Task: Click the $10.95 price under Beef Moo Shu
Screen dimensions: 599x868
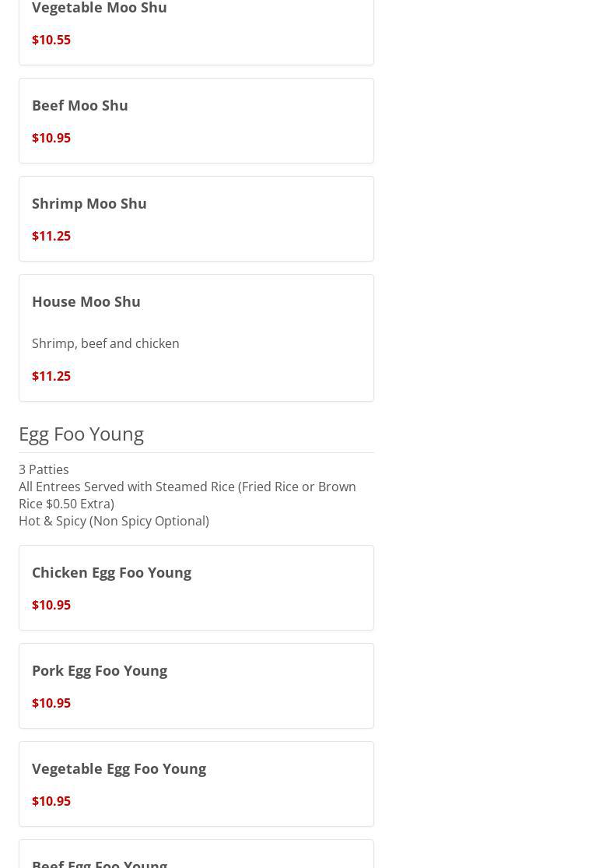Action: tap(51, 138)
